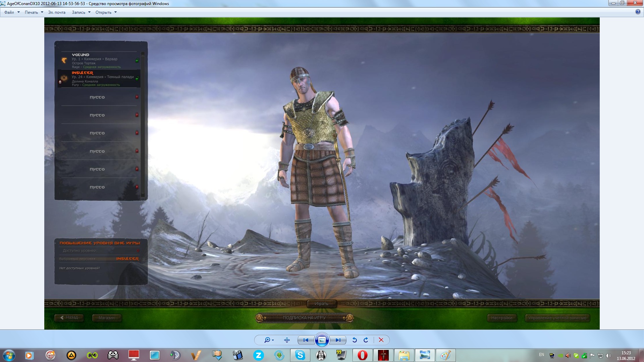This screenshot has width=644, height=362.
Task: Open Skype from the taskbar
Action: (300, 355)
